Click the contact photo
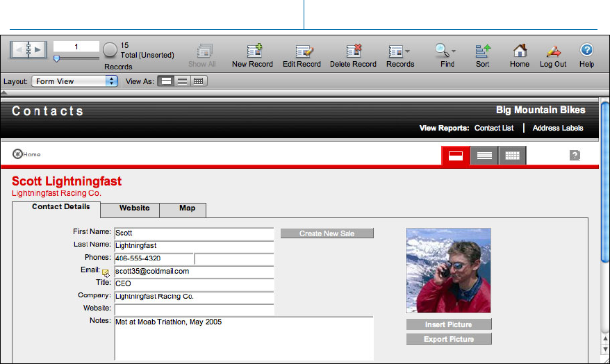This screenshot has width=610, height=364. click(448, 271)
